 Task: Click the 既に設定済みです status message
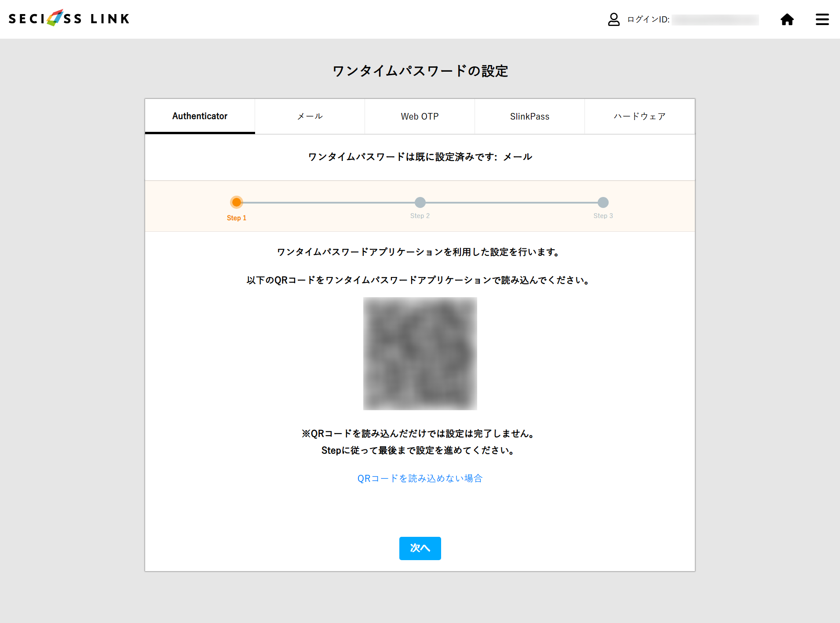click(420, 157)
